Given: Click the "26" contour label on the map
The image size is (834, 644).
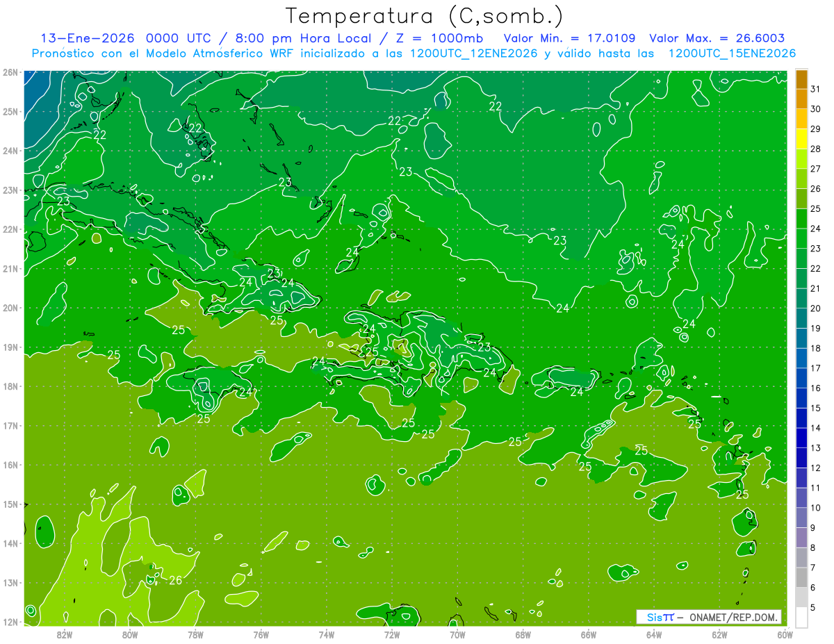Looking at the screenshot, I should pyautogui.click(x=175, y=580).
